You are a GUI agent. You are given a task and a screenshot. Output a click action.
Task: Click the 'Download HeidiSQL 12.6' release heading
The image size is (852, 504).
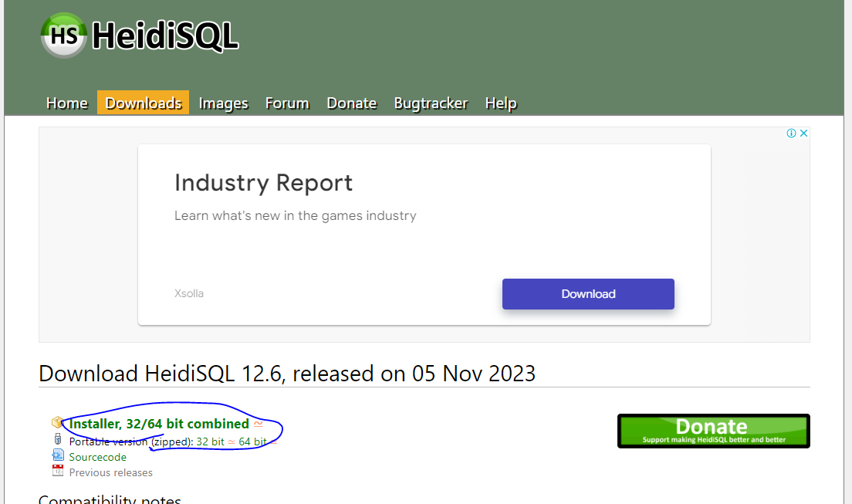click(x=287, y=374)
